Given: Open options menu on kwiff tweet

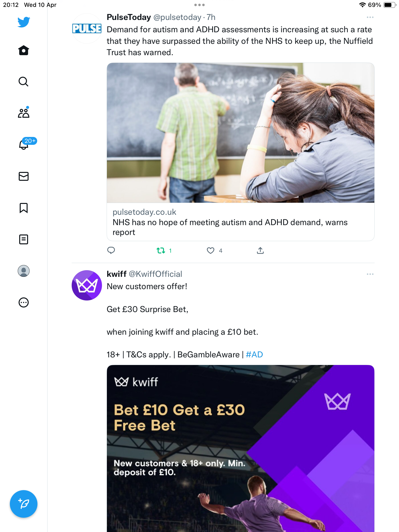Looking at the screenshot, I should tap(370, 274).
